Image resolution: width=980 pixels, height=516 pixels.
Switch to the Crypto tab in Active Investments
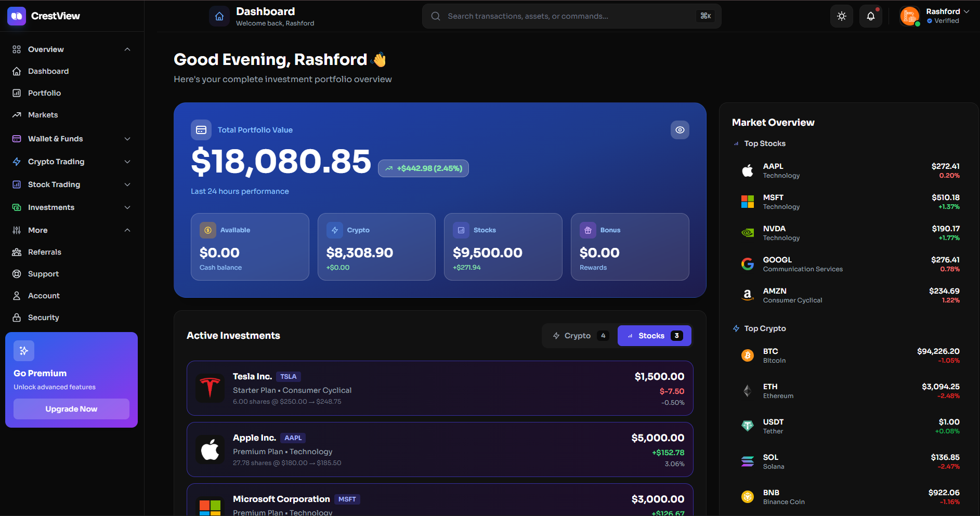pos(577,335)
